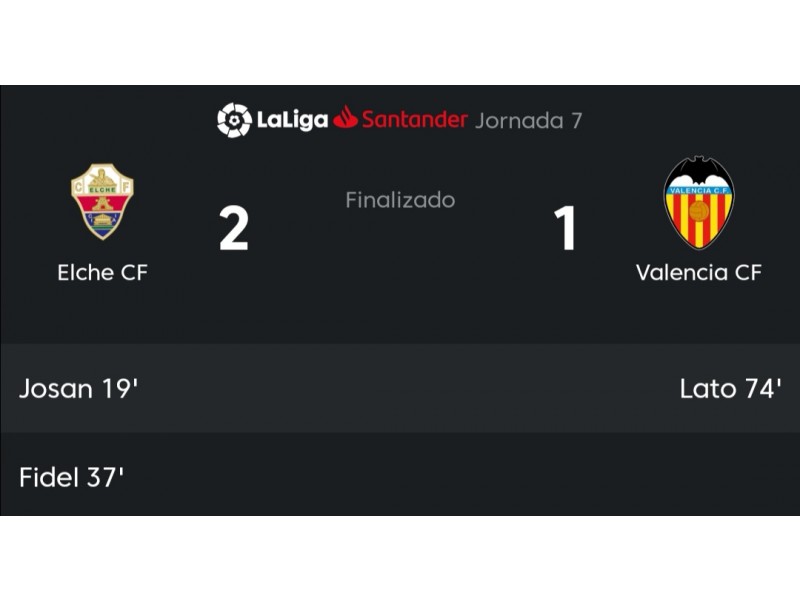800x600 pixels.
Task: Select the Valencia CF team name
Action: (x=698, y=272)
